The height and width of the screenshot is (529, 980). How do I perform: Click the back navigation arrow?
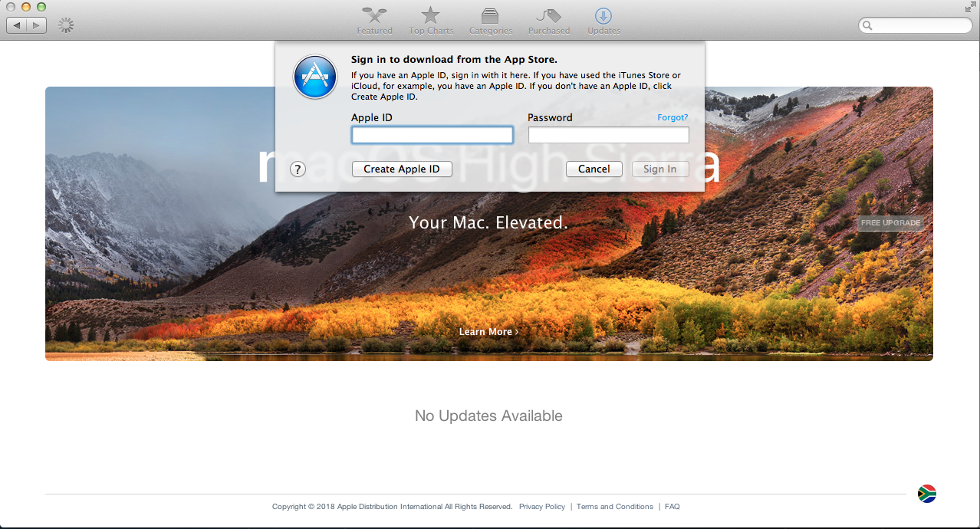pyautogui.click(x=17, y=25)
